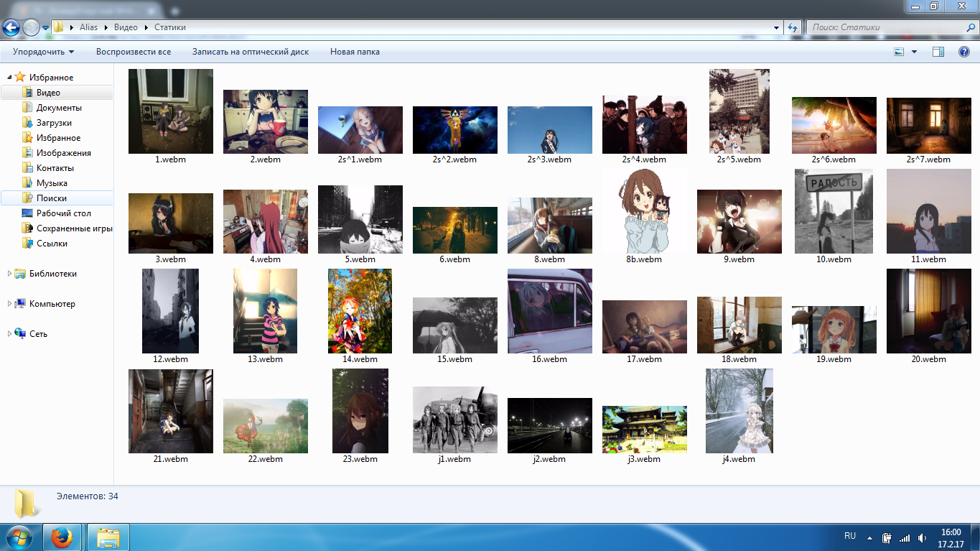Toggle the preview pane button
This screenshot has height=551, width=980.
[x=938, y=52]
